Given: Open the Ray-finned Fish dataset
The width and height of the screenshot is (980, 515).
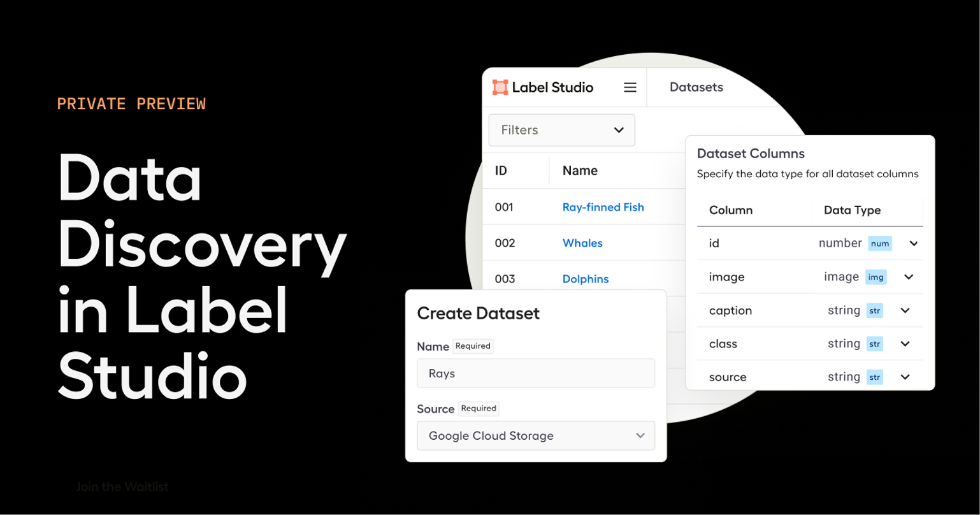Looking at the screenshot, I should point(603,207).
